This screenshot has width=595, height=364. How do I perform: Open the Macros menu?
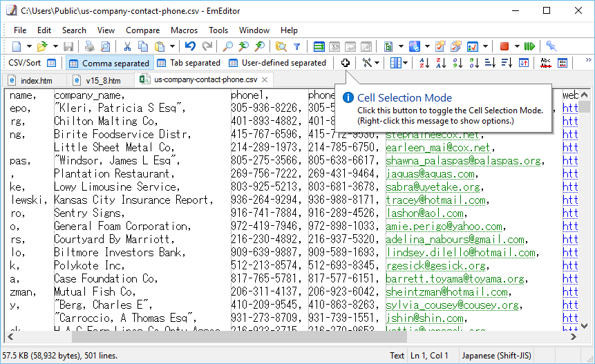(184, 30)
